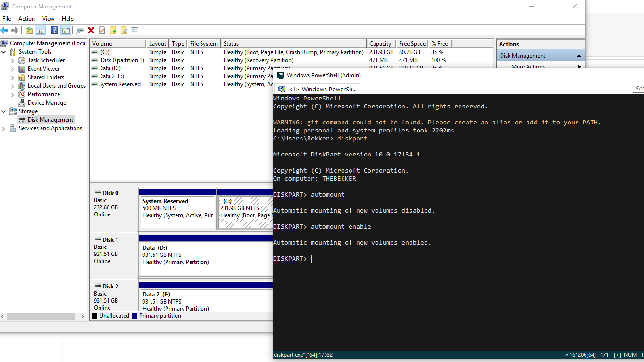Open Help using the blue question mark icon
The height and width of the screenshot is (362, 644).
[x=55, y=30]
